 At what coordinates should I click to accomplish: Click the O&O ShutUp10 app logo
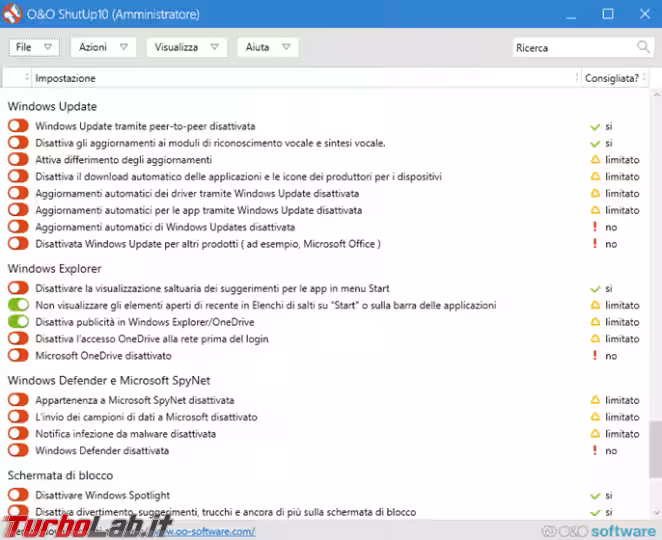point(12,14)
